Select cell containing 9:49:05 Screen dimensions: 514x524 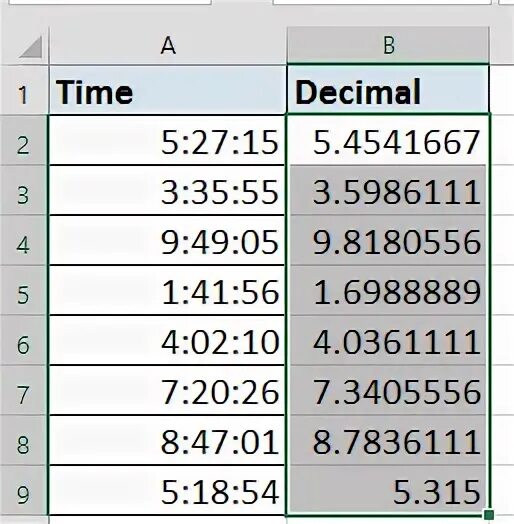(167, 240)
